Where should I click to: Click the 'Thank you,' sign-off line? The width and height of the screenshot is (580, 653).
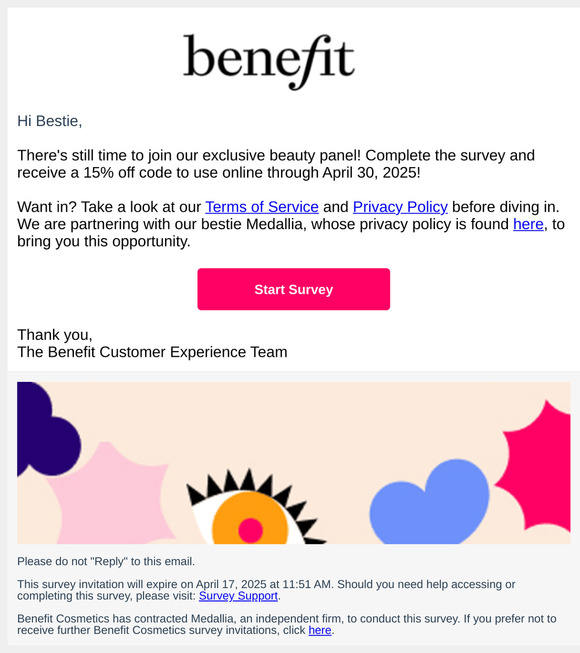(x=55, y=335)
